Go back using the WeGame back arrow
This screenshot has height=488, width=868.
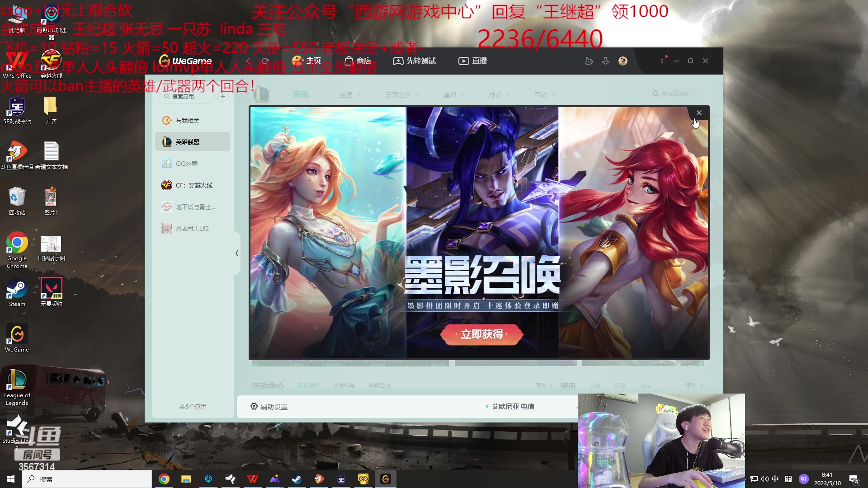coord(248,61)
